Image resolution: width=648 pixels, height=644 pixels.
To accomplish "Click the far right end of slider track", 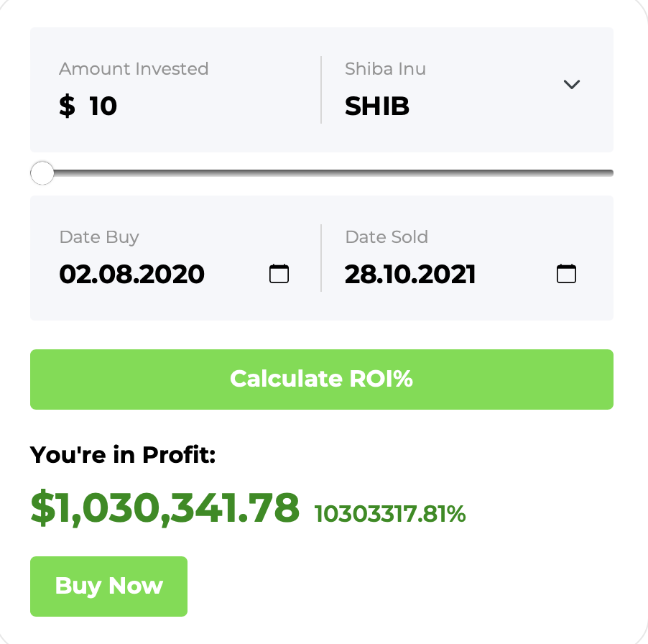I will click(609, 173).
